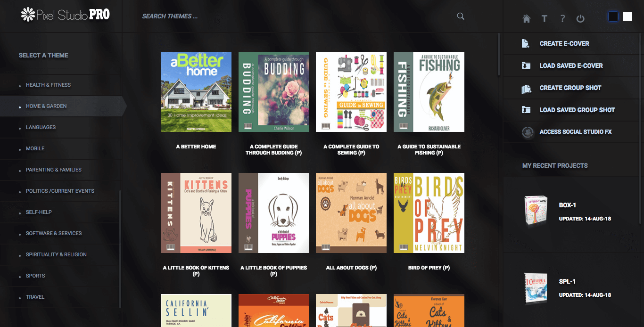Click 'ALL ABOUT DOGS (P)' title
644x327 pixels.
click(351, 268)
